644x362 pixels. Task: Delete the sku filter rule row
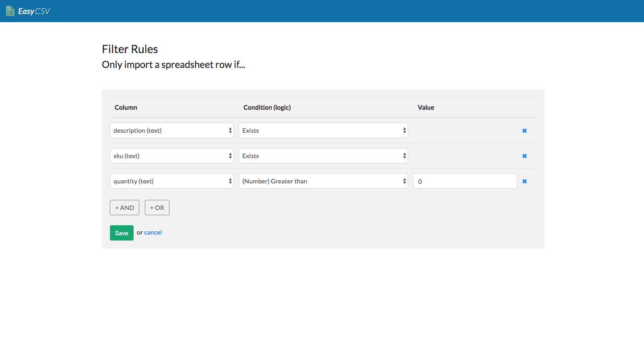[x=524, y=156]
